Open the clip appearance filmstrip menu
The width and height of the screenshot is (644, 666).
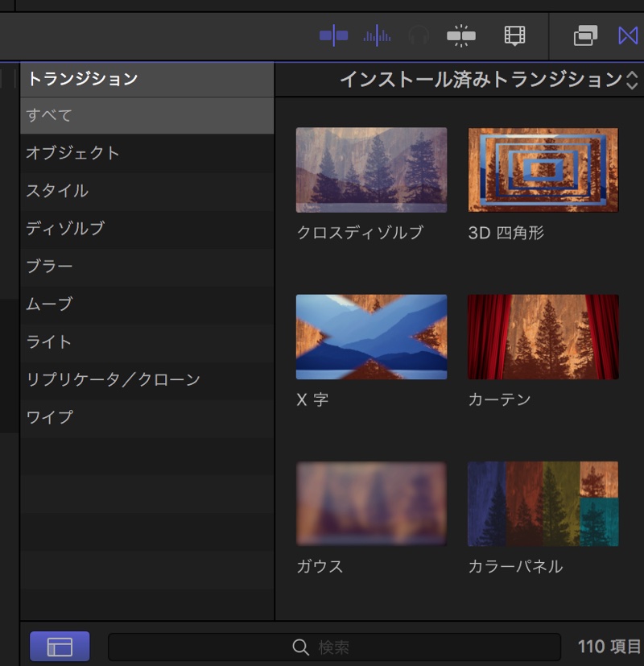tap(514, 36)
